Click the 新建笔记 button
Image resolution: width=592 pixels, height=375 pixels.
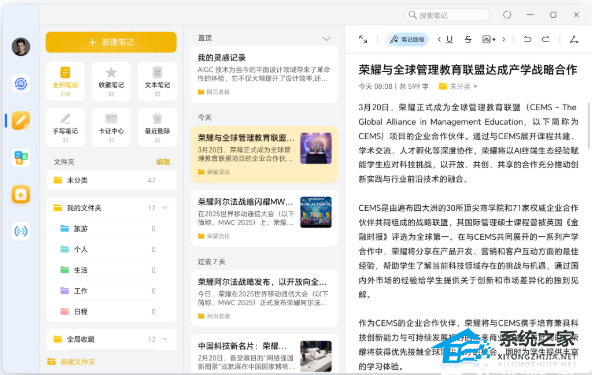(111, 42)
